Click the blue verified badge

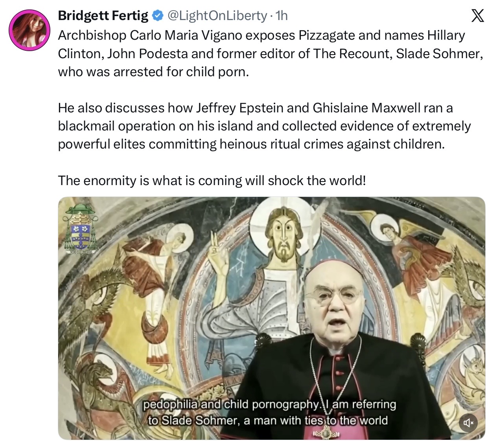[158, 16]
